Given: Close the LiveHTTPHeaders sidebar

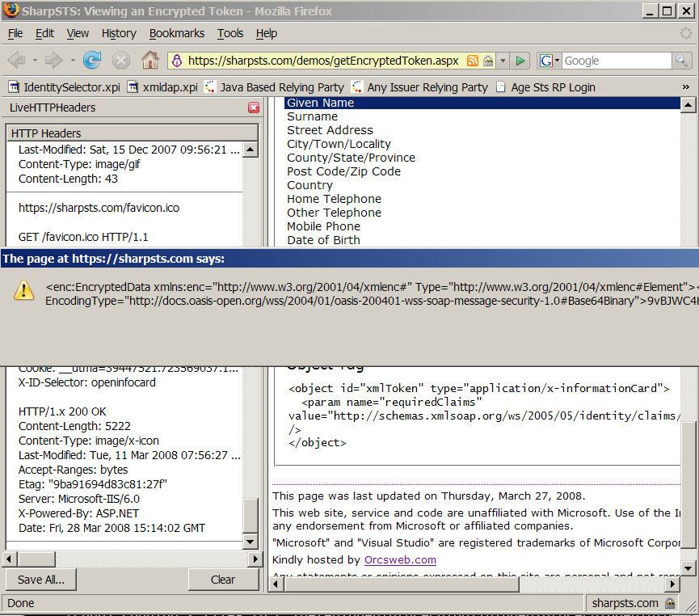Looking at the screenshot, I should pyautogui.click(x=254, y=108).
